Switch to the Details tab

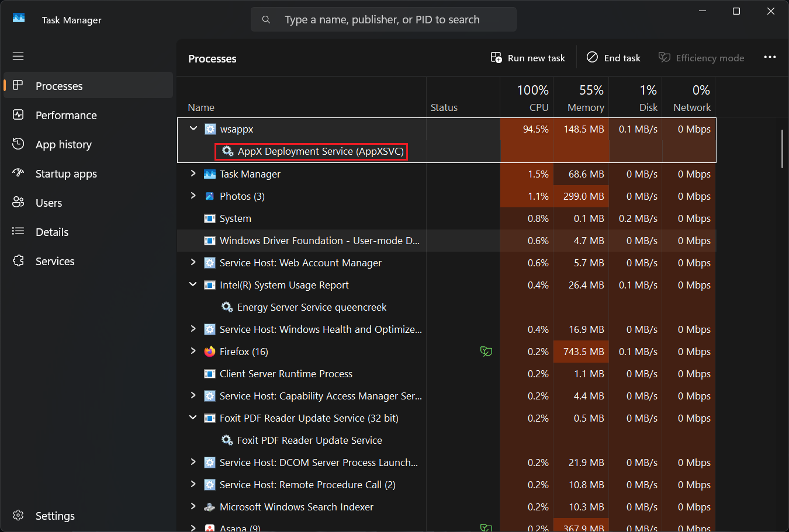52,232
